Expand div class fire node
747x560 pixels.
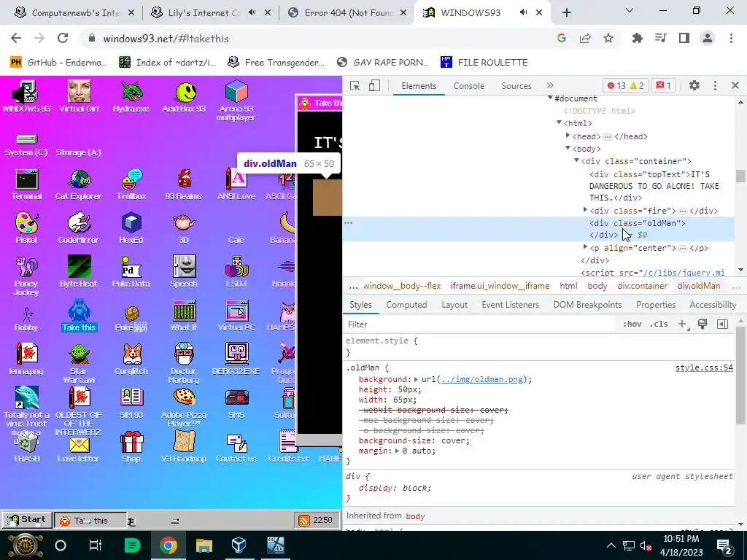coord(586,209)
